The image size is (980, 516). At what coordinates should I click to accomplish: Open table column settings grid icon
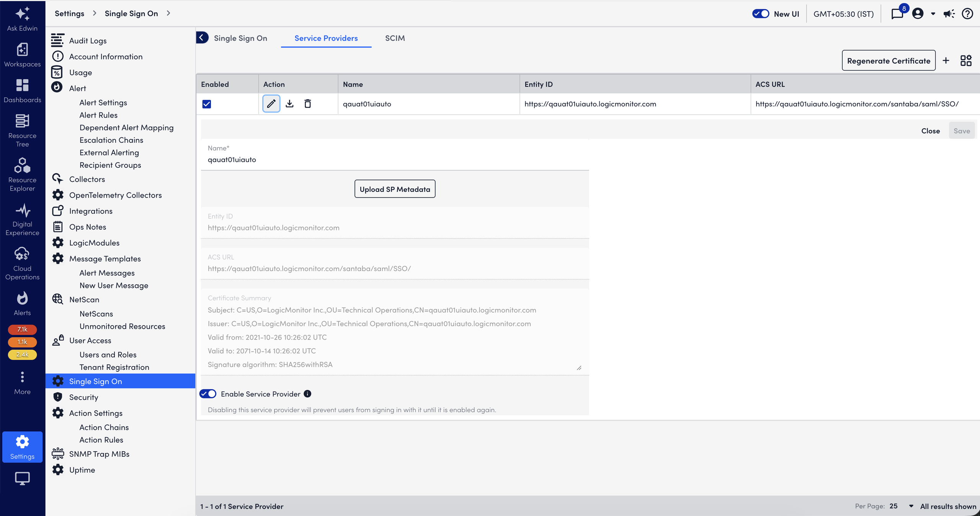pyautogui.click(x=966, y=60)
